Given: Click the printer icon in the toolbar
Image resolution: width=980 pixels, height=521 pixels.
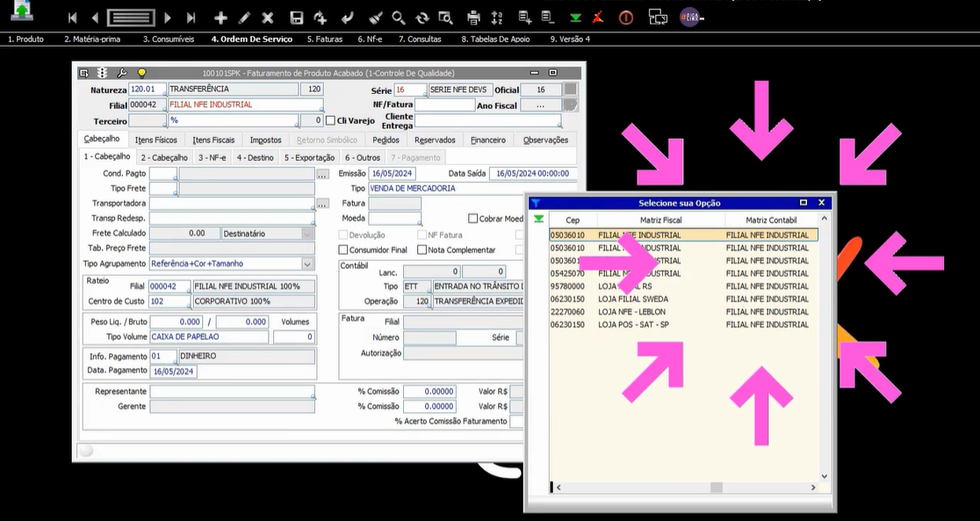Looking at the screenshot, I should [474, 18].
